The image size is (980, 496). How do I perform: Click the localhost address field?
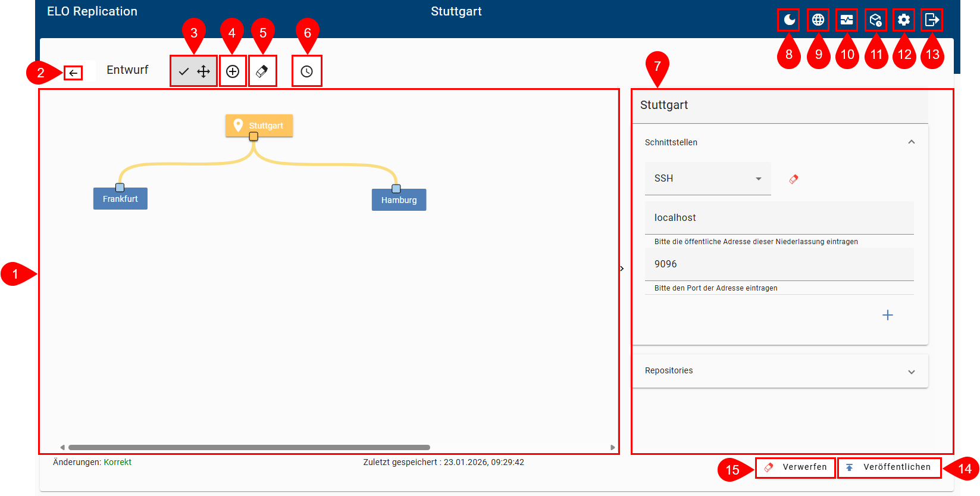779,218
